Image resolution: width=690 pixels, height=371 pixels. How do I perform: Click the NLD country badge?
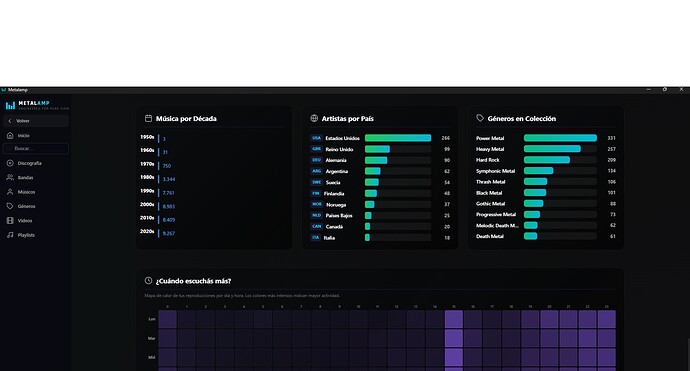pos(316,215)
